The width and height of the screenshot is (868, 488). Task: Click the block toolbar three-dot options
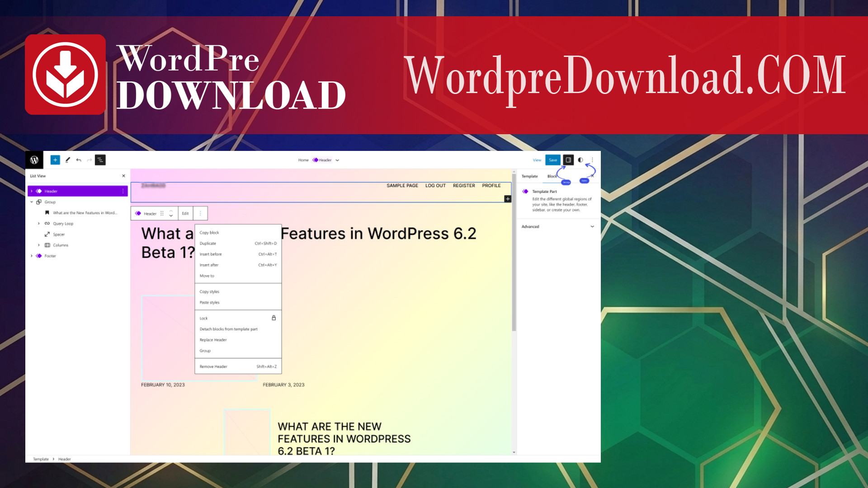click(200, 214)
